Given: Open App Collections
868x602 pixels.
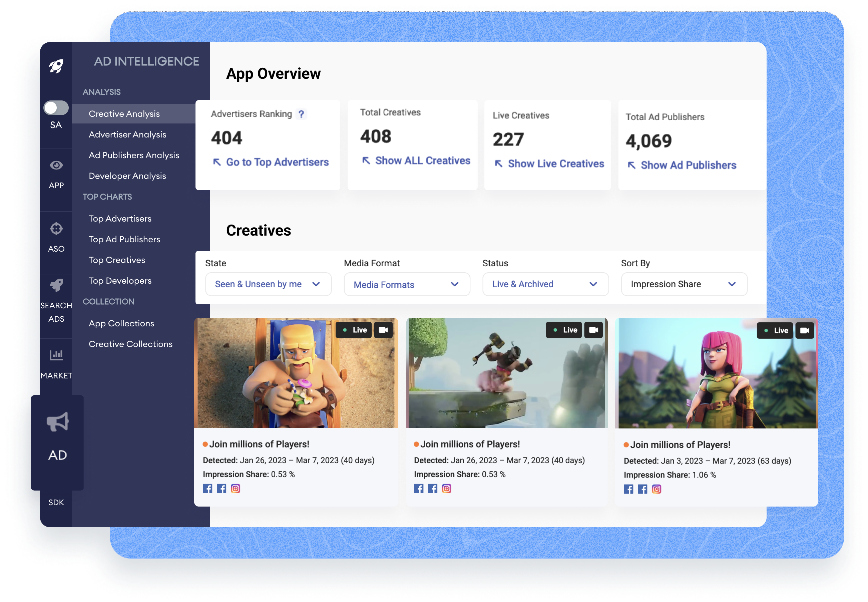Looking at the screenshot, I should pos(121,324).
